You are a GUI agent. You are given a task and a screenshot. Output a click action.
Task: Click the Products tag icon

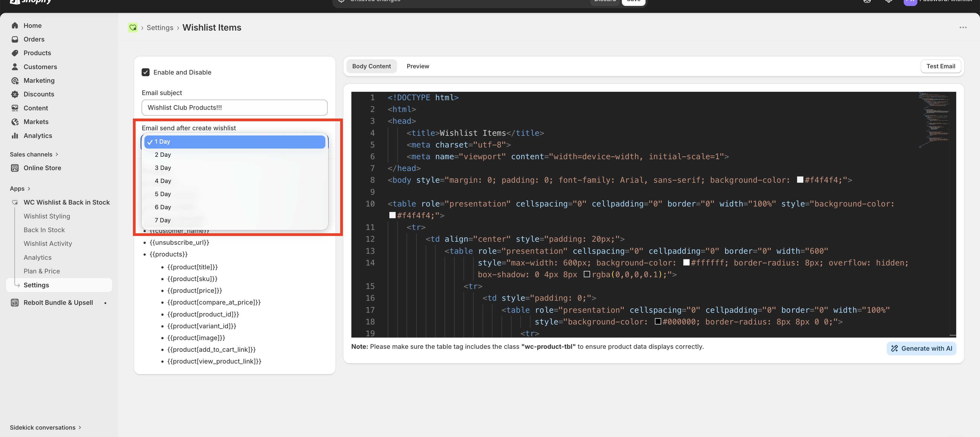15,53
